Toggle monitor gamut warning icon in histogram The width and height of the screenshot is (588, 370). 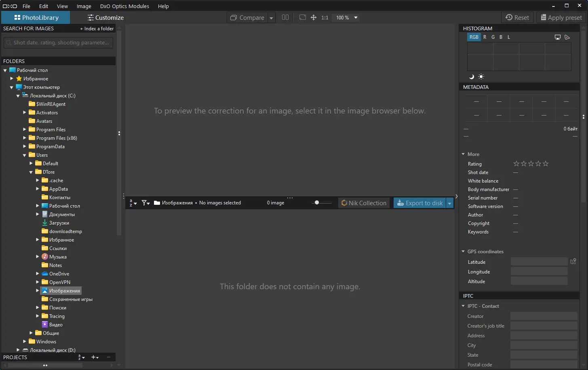558,37
